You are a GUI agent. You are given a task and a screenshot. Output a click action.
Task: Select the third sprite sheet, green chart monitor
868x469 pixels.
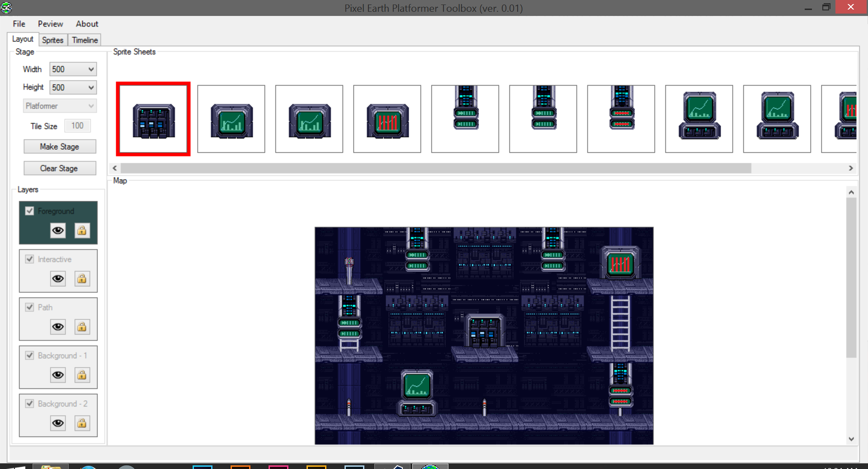[x=309, y=119]
